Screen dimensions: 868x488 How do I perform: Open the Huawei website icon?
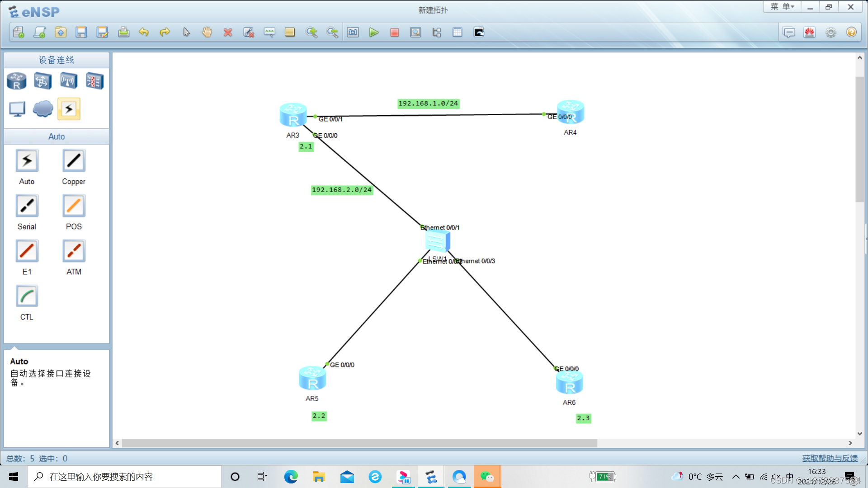tap(810, 32)
